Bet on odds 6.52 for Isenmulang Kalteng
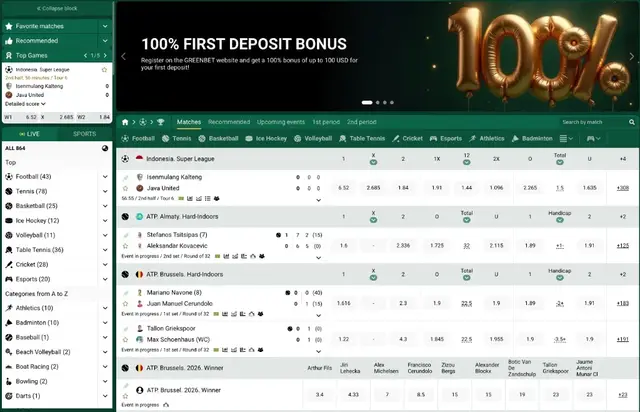640x412 pixels. pyautogui.click(x=344, y=188)
